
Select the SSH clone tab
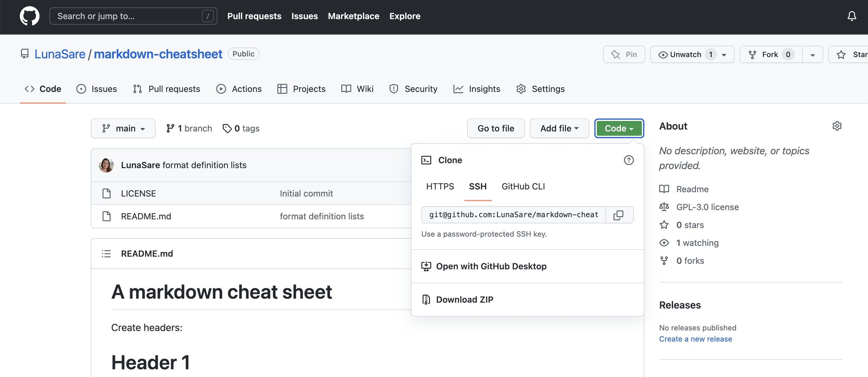[478, 186]
